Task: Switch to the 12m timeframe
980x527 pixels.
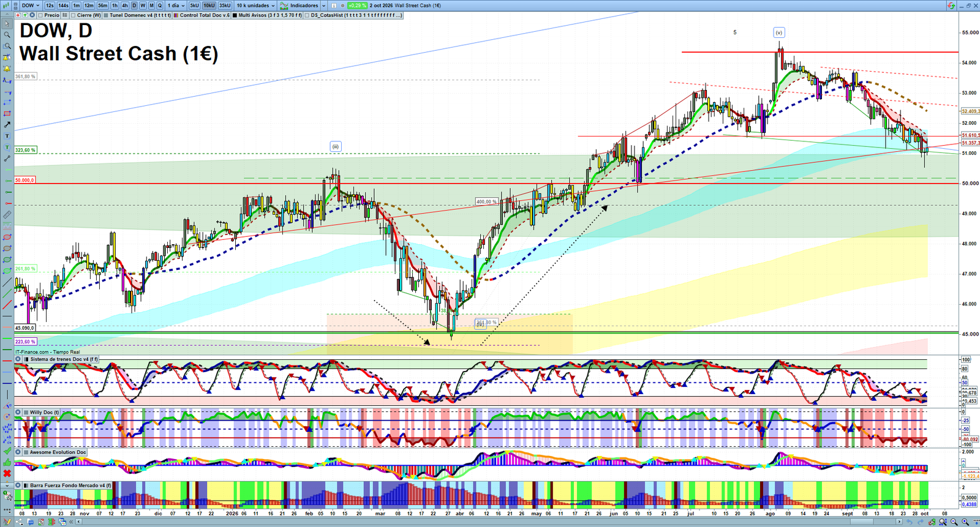Action: pyautogui.click(x=89, y=6)
